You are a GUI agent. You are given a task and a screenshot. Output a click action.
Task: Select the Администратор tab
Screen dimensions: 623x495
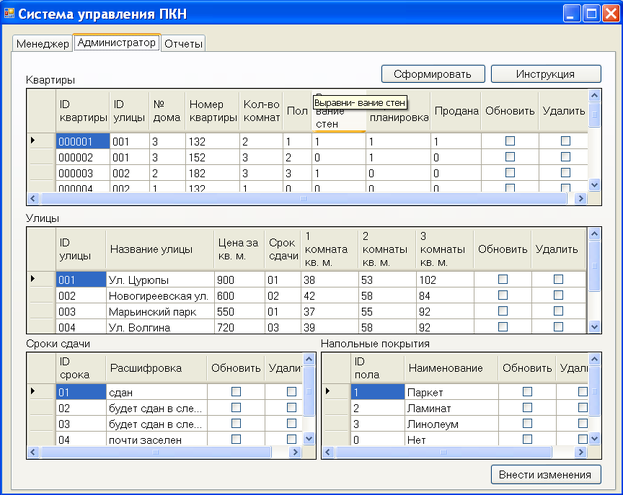click(x=116, y=44)
